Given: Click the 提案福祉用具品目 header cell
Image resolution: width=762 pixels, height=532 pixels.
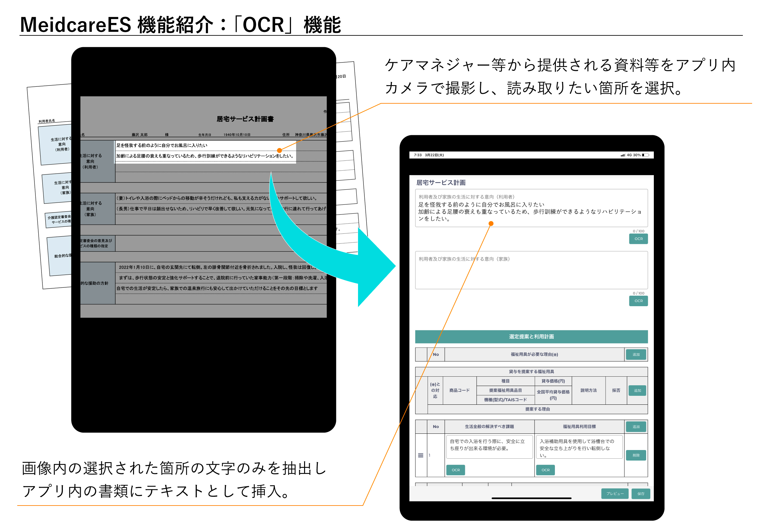Looking at the screenshot, I should tap(505, 390).
